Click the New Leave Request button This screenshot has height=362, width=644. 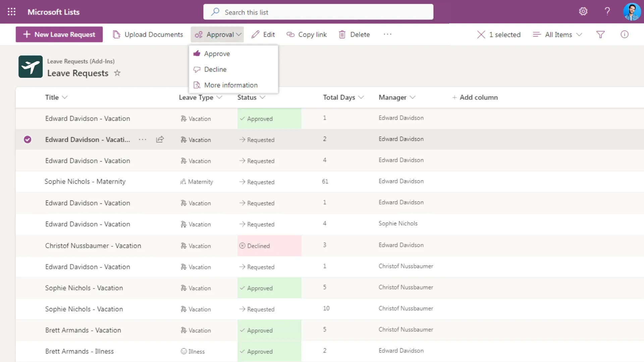(59, 34)
